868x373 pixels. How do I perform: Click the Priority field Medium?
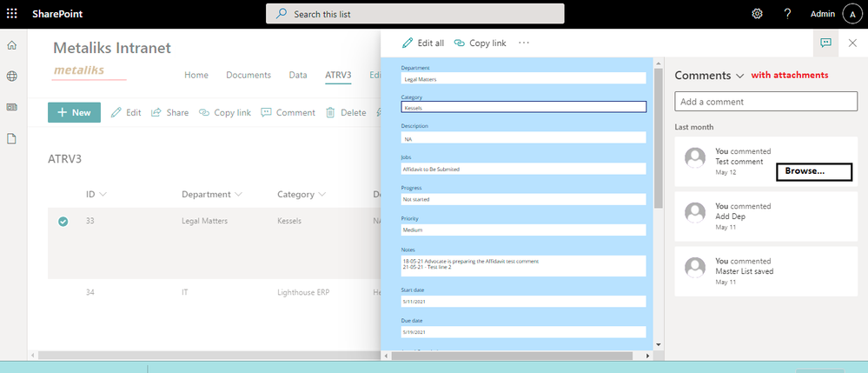pos(524,230)
